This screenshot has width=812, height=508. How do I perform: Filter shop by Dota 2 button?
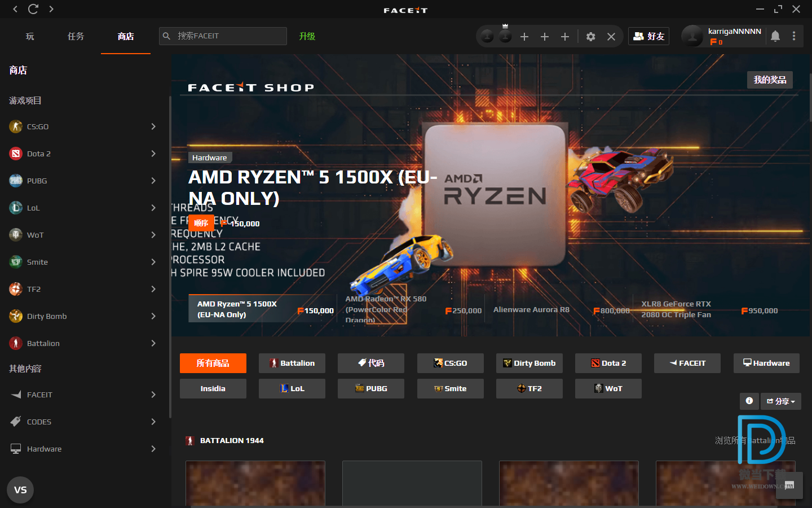[608, 363]
